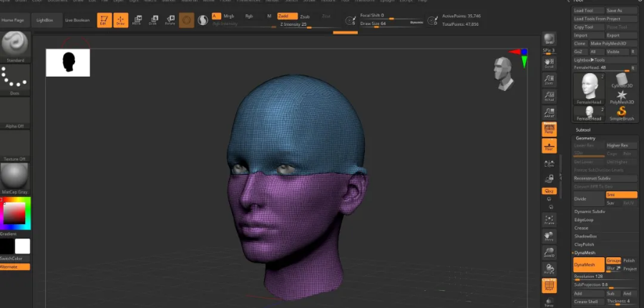Click the AAHalf icon
Image resolution: width=644 pixels, height=308 pixels.
pos(549,112)
